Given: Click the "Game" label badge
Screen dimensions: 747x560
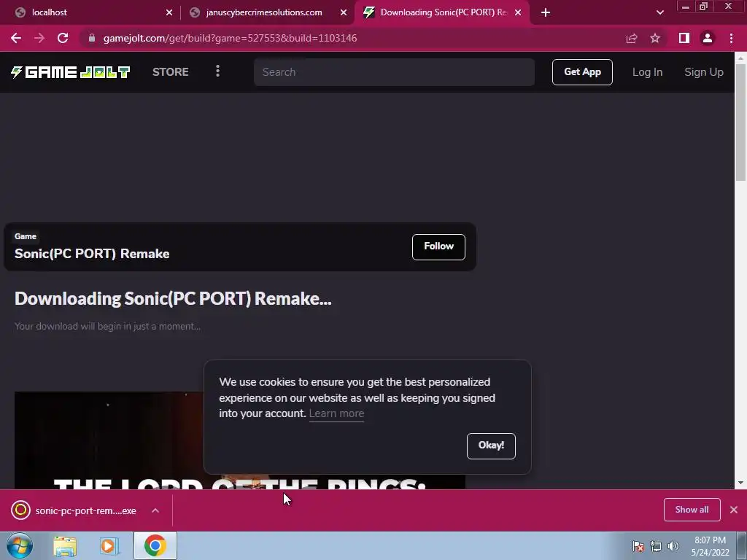Looking at the screenshot, I should click(26, 236).
